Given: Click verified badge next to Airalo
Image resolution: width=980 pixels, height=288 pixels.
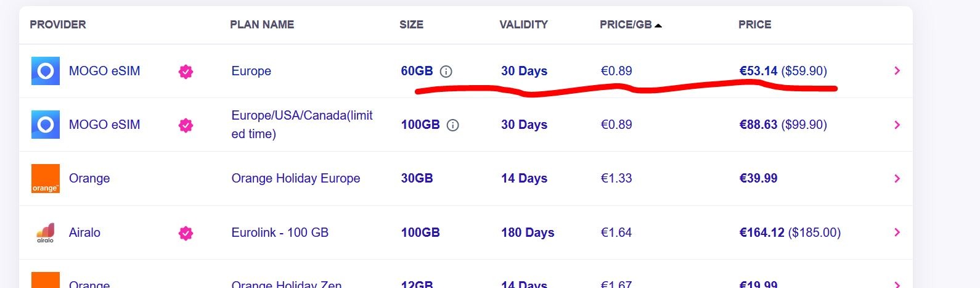Looking at the screenshot, I should (186, 232).
